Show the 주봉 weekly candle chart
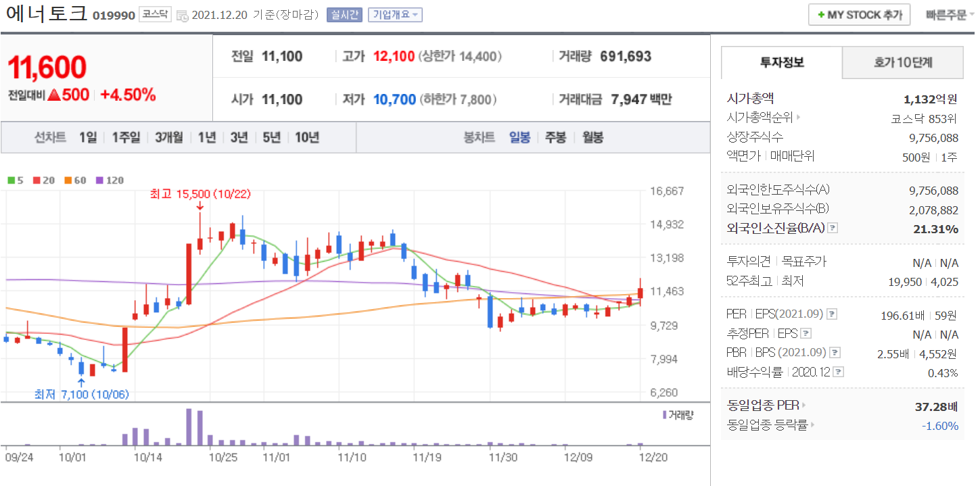The height and width of the screenshot is (486, 980). 556,138
